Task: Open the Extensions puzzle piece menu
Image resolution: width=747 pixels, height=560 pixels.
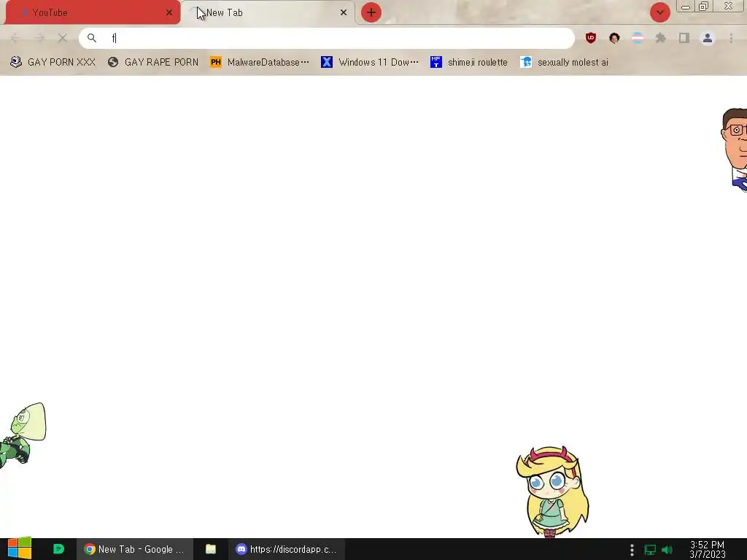Action: [661, 38]
